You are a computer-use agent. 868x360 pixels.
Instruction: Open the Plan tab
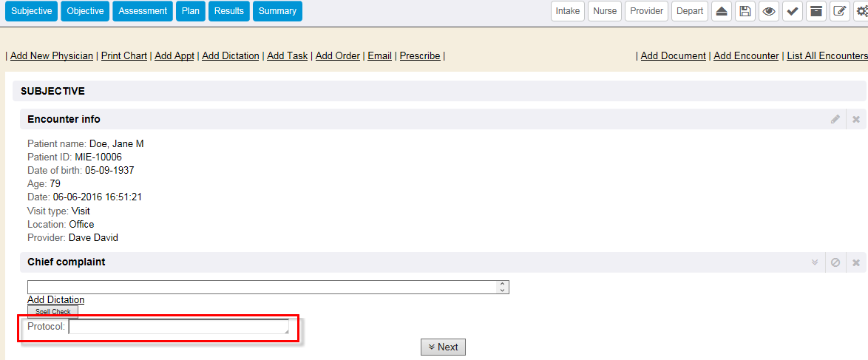(191, 11)
